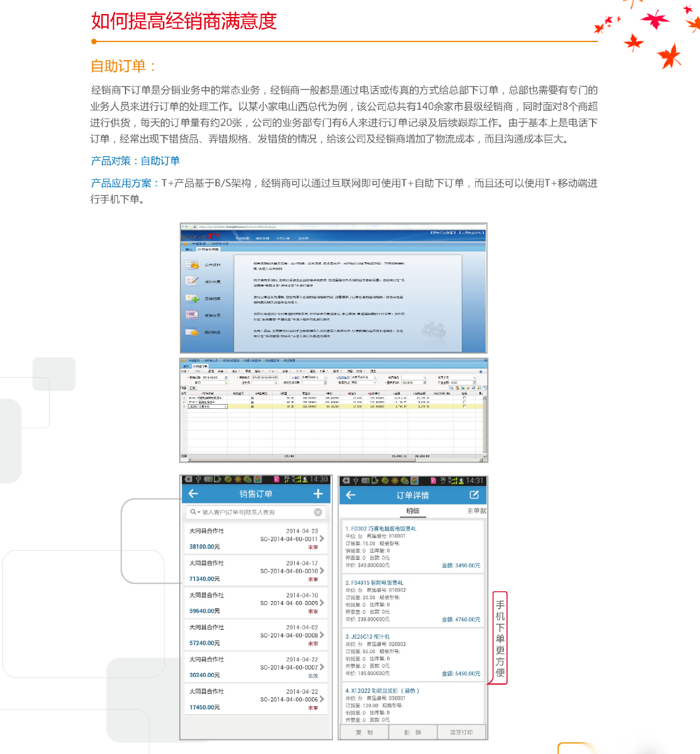The image size is (700, 754).
Task: Tick the checkbox in first order grid row
Action: click(x=464, y=398)
